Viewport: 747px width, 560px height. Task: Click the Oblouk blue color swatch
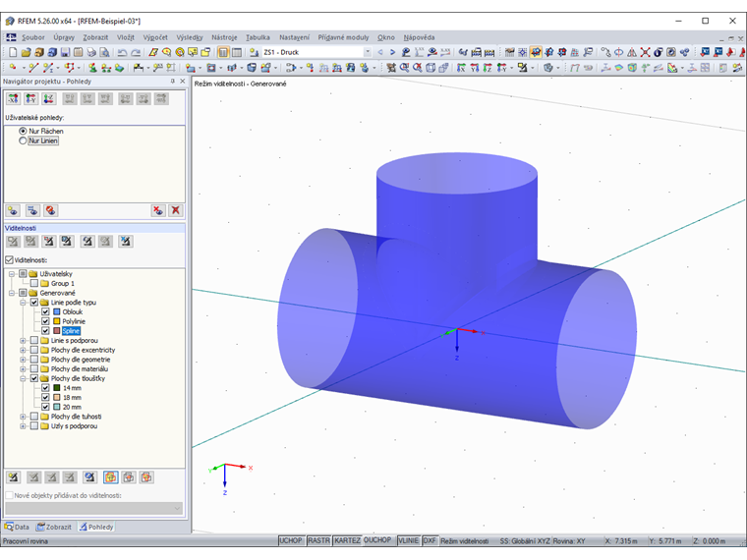pyautogui.click(x=57, y=311)
